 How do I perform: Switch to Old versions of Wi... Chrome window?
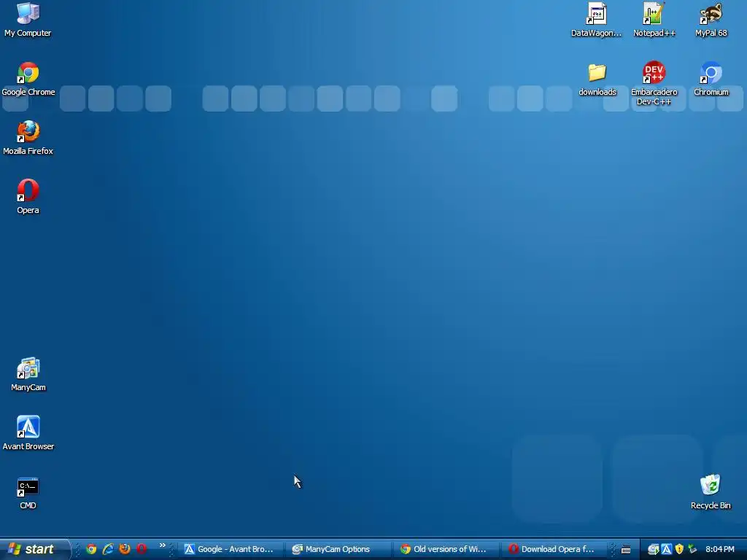coord(446,549)
